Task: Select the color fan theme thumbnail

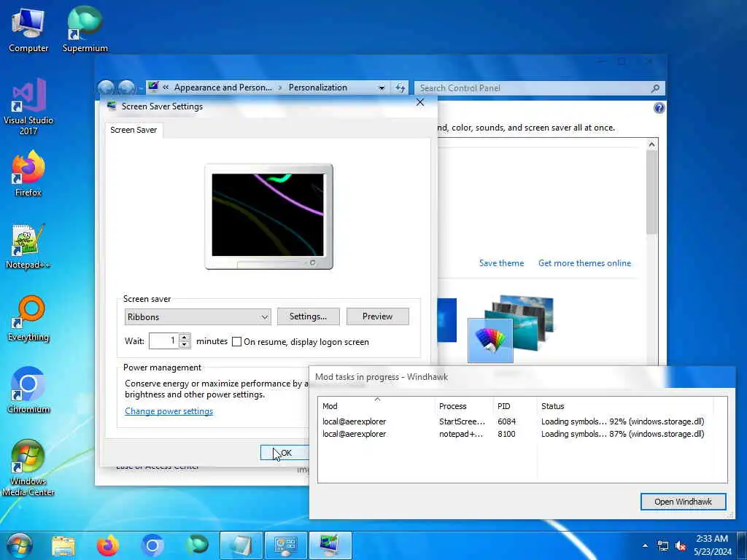Action: pos(490,340)
